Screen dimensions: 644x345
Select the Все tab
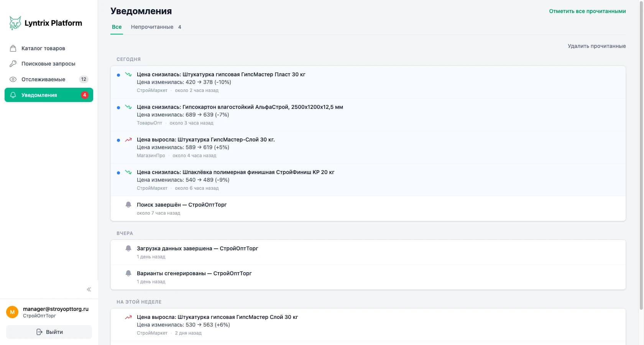pyautogui.click(x=117, y=27)
